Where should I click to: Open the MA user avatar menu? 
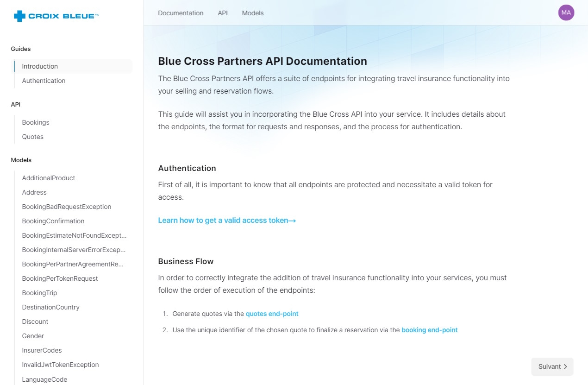coord(565,13)
